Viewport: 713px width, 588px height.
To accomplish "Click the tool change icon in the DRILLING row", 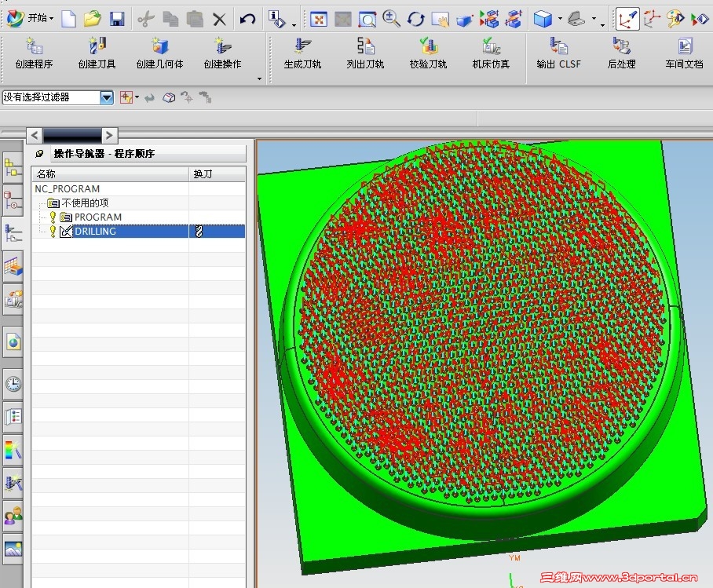I will coord(199,232).
